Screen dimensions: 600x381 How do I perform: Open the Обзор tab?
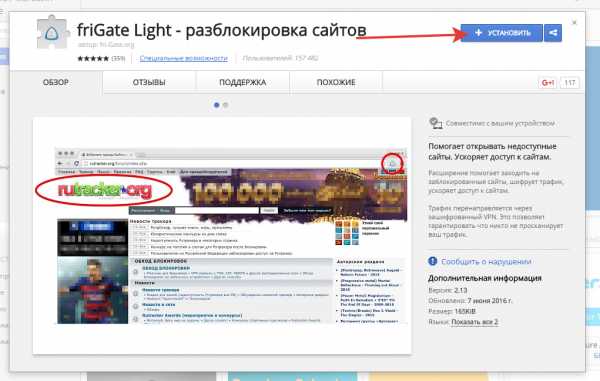click(56, 82)
